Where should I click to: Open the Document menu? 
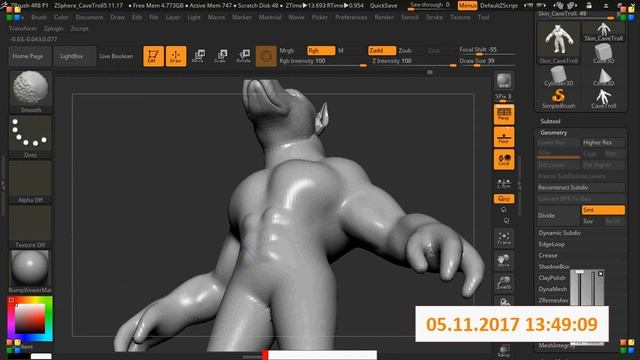tap(89, 18)
